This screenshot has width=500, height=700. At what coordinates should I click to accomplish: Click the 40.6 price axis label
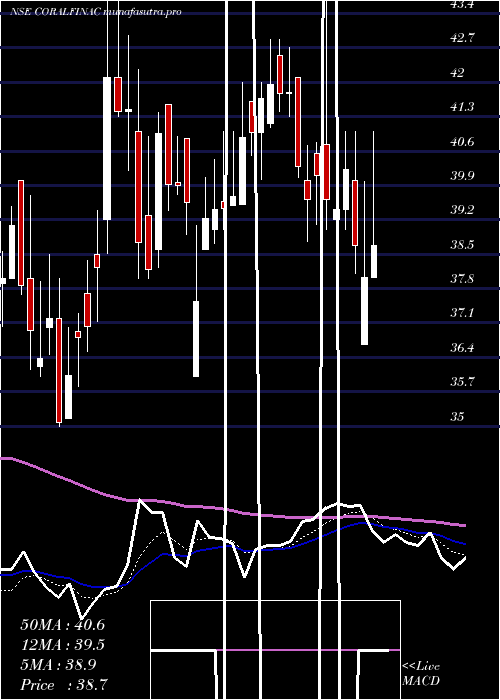(463, 142)
